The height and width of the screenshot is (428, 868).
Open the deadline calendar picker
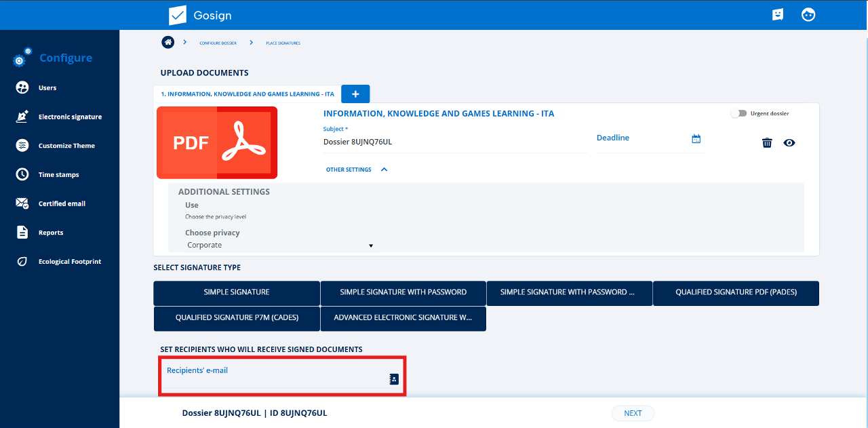pyautogui.click(x=696, y=138)
